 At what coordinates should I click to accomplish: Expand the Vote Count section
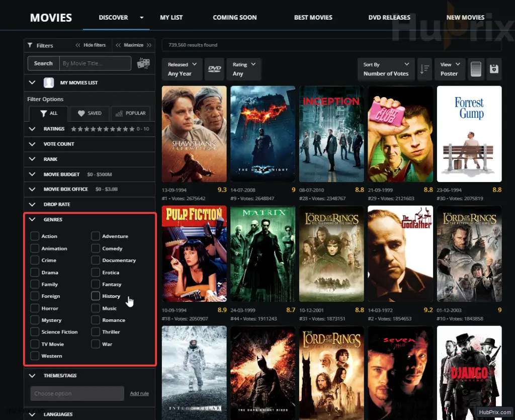click(x=32, y=144)
